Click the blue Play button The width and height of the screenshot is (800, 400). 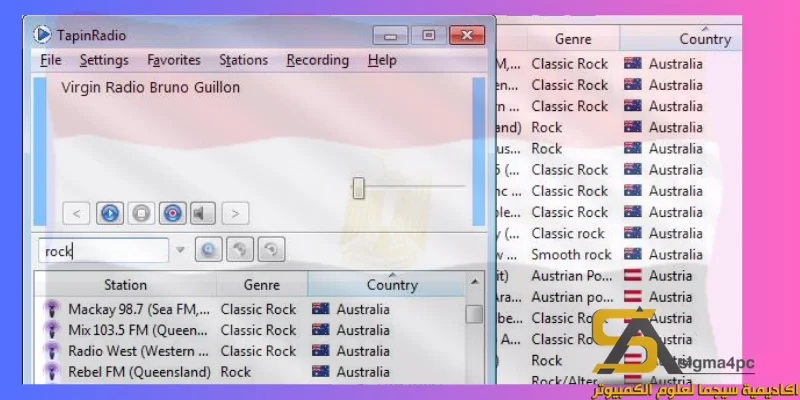click(110, 213)
